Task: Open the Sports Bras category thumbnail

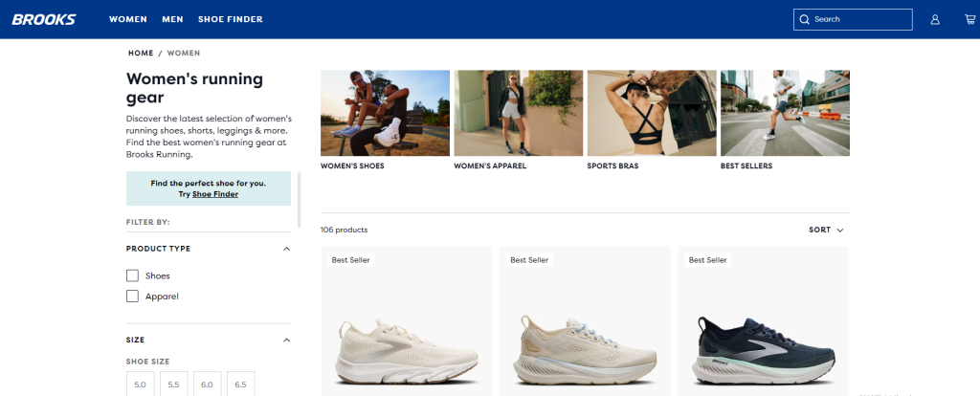Action: [652, 113]
